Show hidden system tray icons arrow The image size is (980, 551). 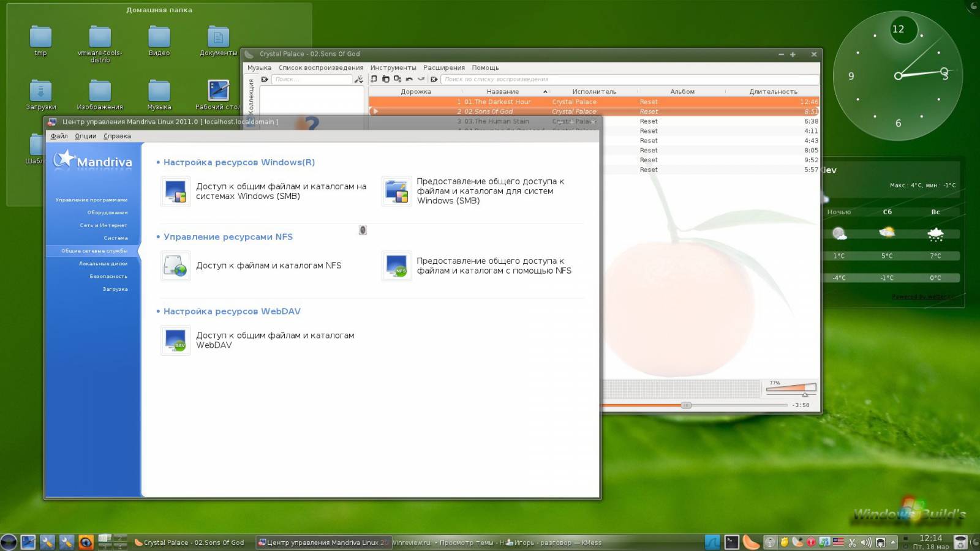click(x=893, y=542)
